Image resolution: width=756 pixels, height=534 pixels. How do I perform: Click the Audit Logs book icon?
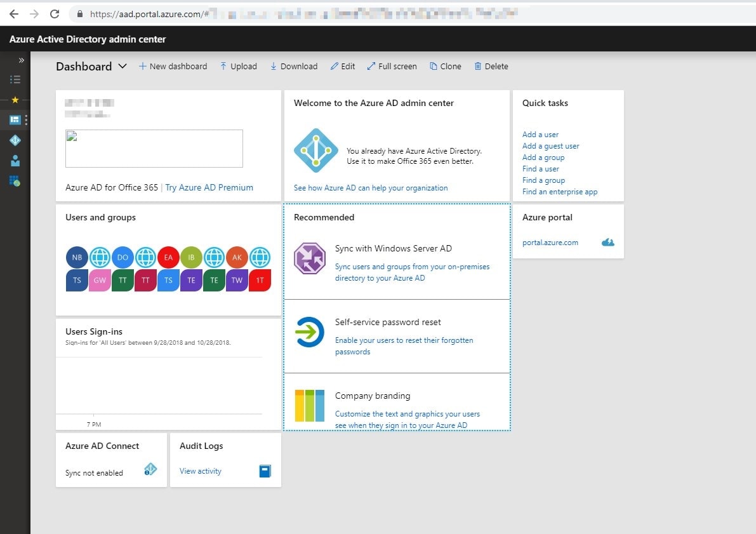point(265,471)
